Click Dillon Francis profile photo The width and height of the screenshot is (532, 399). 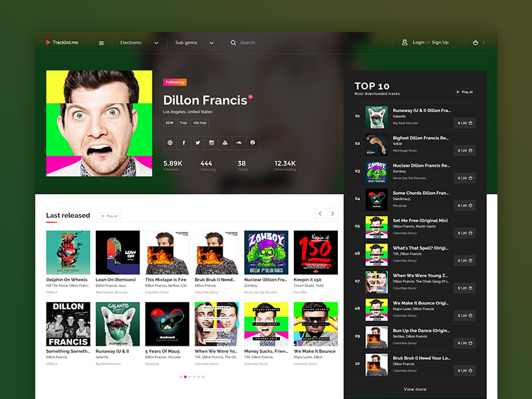click(99, 123)
